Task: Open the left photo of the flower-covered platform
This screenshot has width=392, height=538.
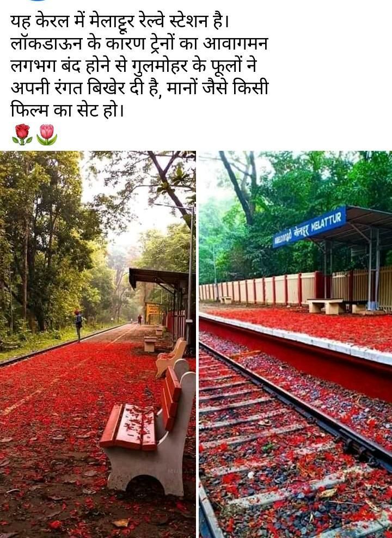Action: pyautogui.click(x=98, y=344)
